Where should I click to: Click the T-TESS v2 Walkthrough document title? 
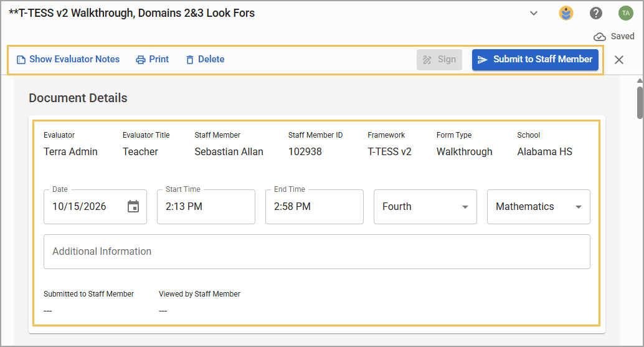pos(132,13)
